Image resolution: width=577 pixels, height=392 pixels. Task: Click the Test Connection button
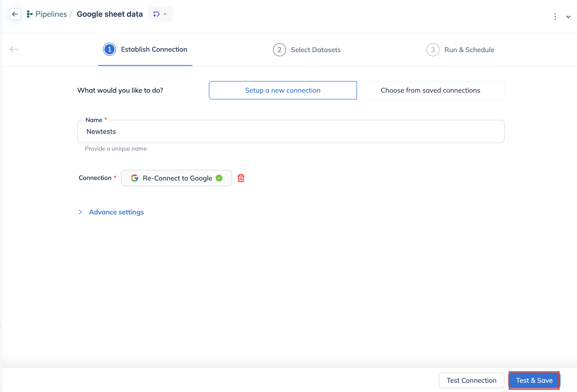471,380
